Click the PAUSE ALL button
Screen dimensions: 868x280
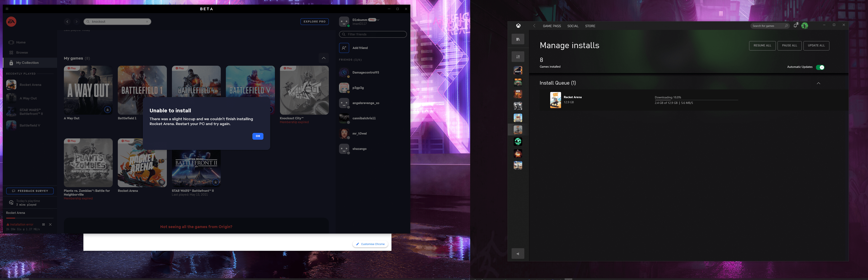click(789, 45)
